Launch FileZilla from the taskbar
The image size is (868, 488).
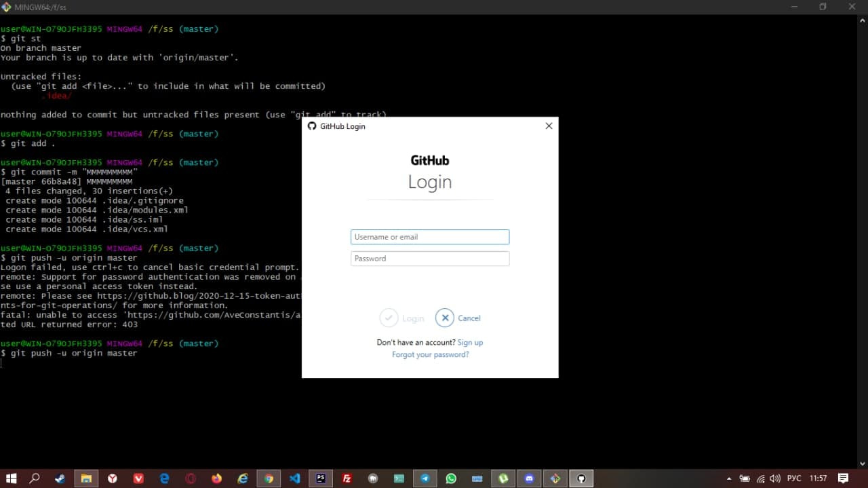[347, 478]
